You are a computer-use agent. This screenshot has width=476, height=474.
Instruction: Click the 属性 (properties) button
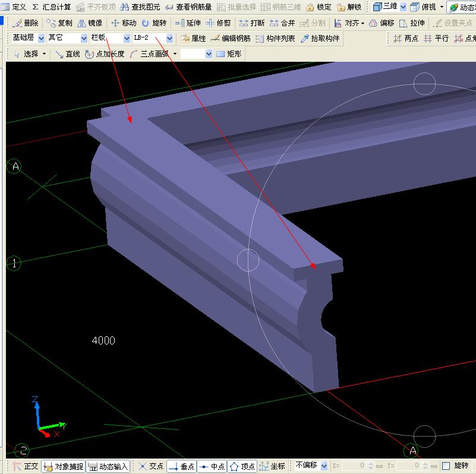[193, 38]
